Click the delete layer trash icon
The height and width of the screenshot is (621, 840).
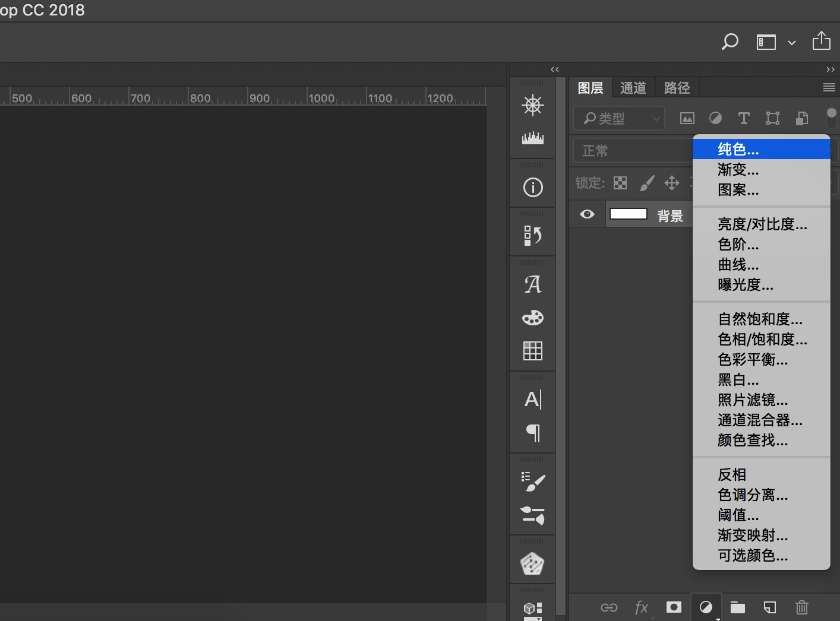802,607
